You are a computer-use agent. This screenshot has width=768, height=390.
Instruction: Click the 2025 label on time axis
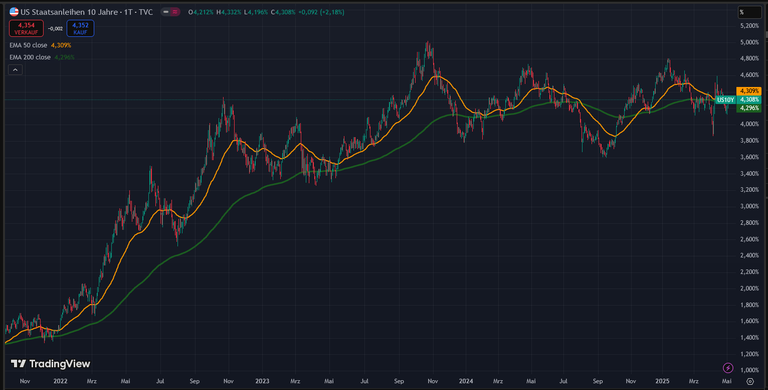click(662, 381)
